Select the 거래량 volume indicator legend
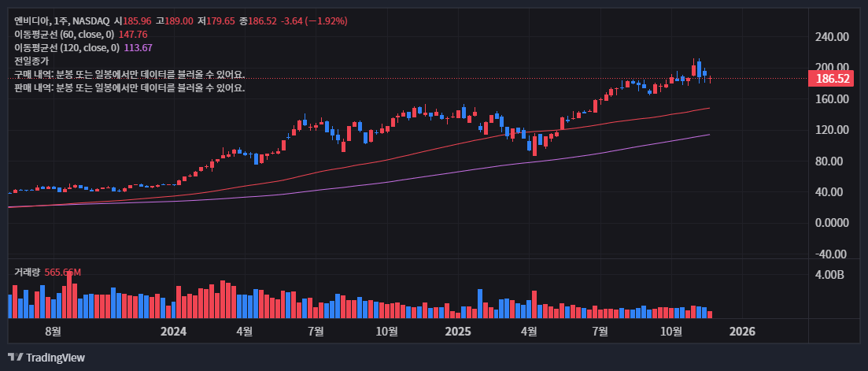Image resolution: width=868 pixels, height=371 pixels. point(27,272)
